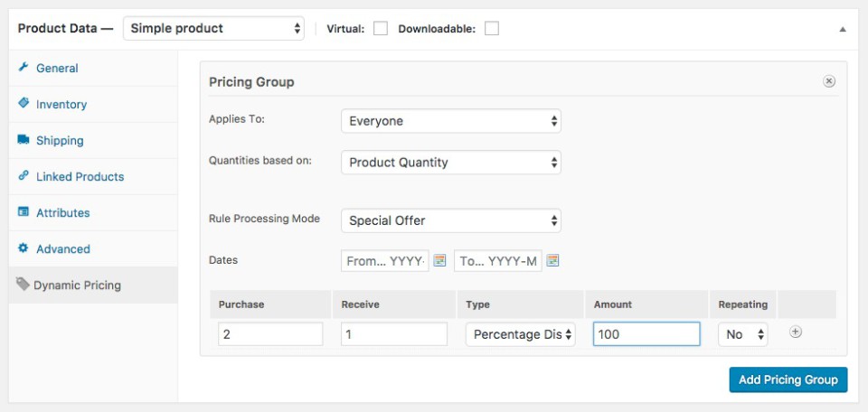Viewport: 868px width, 412px height.
Task: Open the Applies To dropdown
Action: tap(450, 121)
